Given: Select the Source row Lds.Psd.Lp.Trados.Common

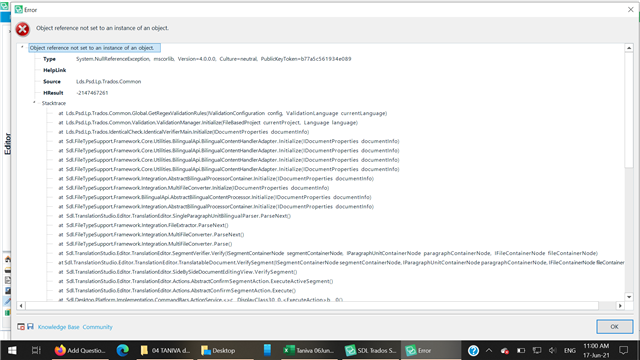Looking at the screenshot, I should pyautogui.click(x=92, y=82).
